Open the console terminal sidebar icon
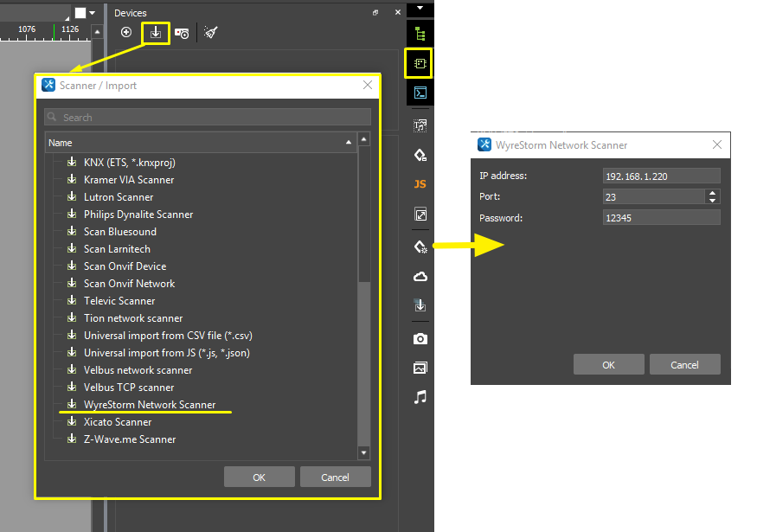Image resolution: width=757 pixels, height=532 pixels. [x=420, y=93]
